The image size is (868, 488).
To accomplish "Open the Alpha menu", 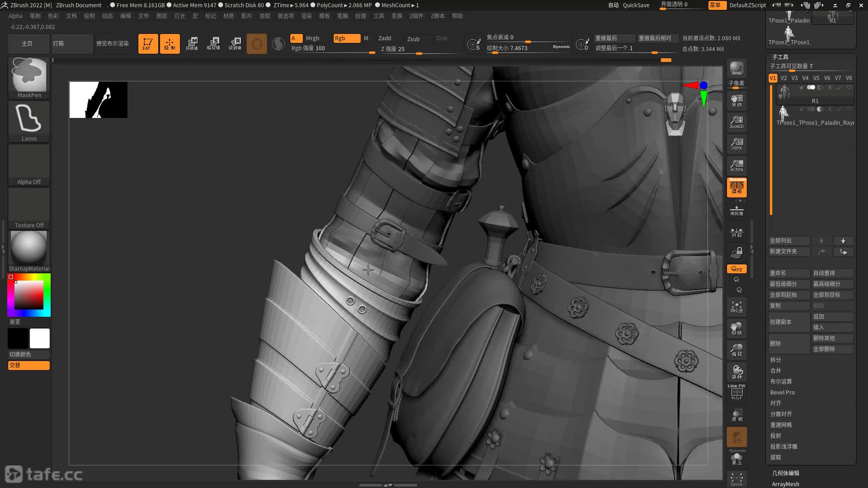I will coord(15,16).
